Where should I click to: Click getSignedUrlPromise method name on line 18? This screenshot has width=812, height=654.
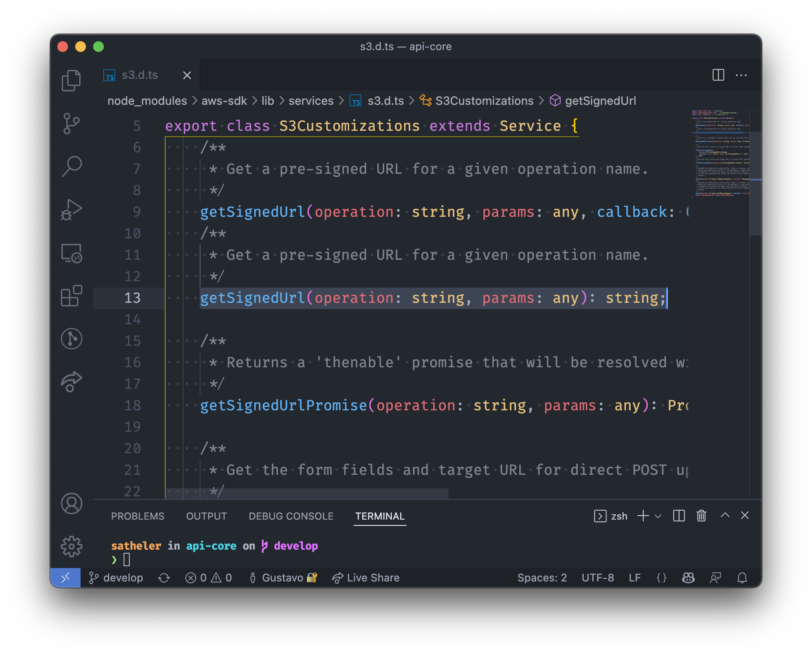pos(283,405)
